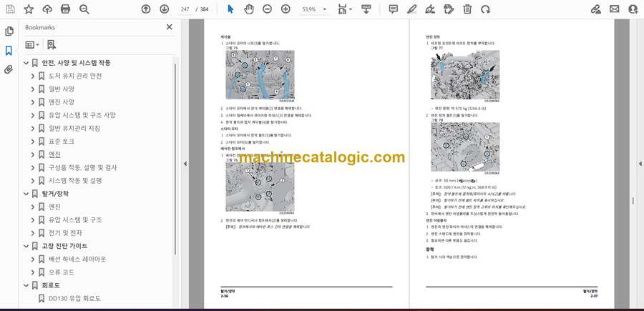Screen dimensions: 644x311
Task: Toggle the Page Thumbnails panel icon
Action: 9,31
